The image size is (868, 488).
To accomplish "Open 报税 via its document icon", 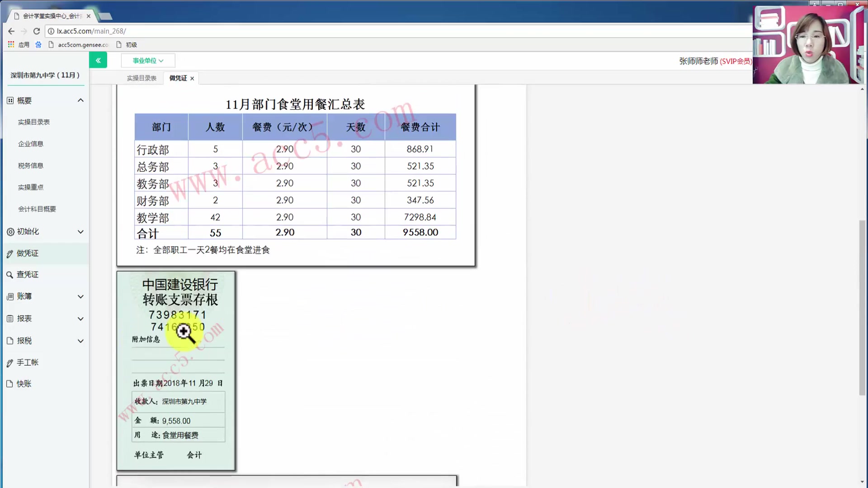I will tap(10, 341).
